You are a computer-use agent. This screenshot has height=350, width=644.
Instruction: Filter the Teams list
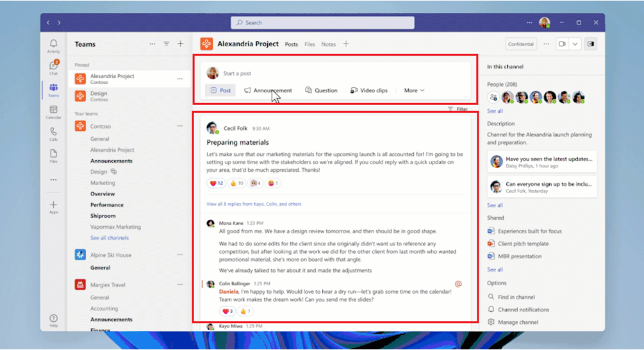167,44
